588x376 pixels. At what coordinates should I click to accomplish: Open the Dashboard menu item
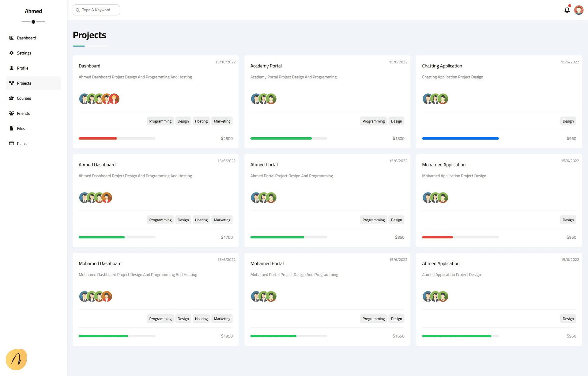(33, 38)
